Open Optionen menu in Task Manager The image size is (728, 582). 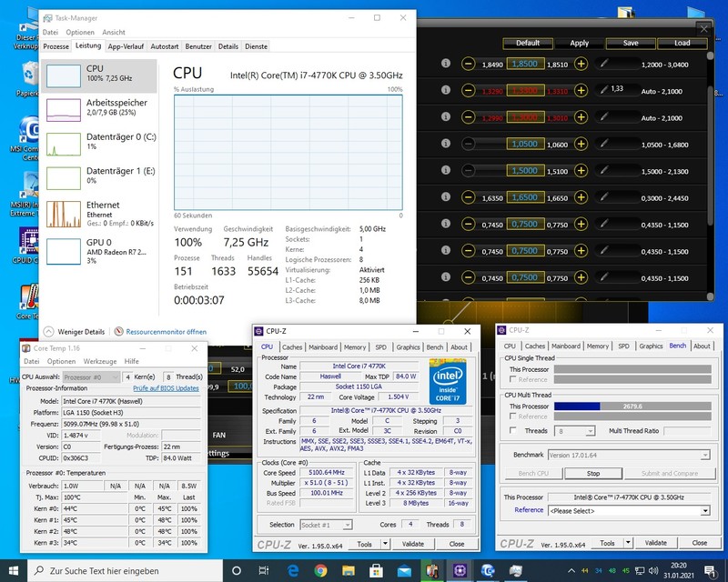point(80,32)
